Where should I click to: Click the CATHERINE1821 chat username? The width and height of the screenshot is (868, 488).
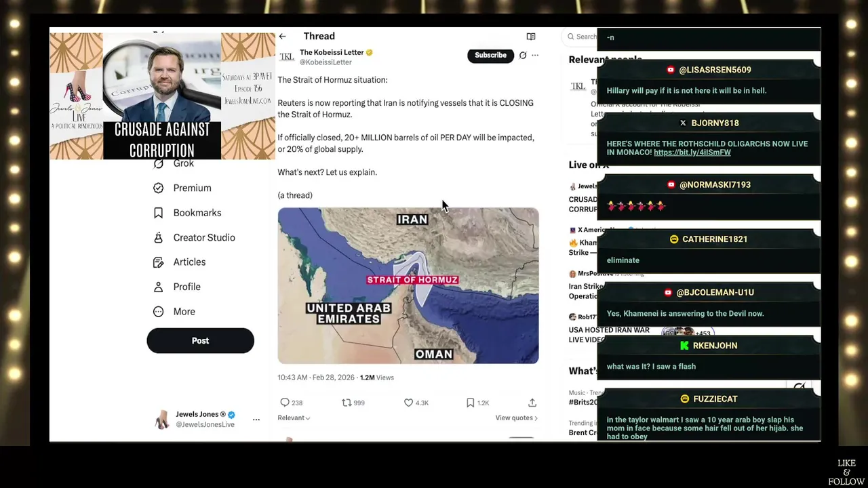pyautogui.click(x=715, y=239)
